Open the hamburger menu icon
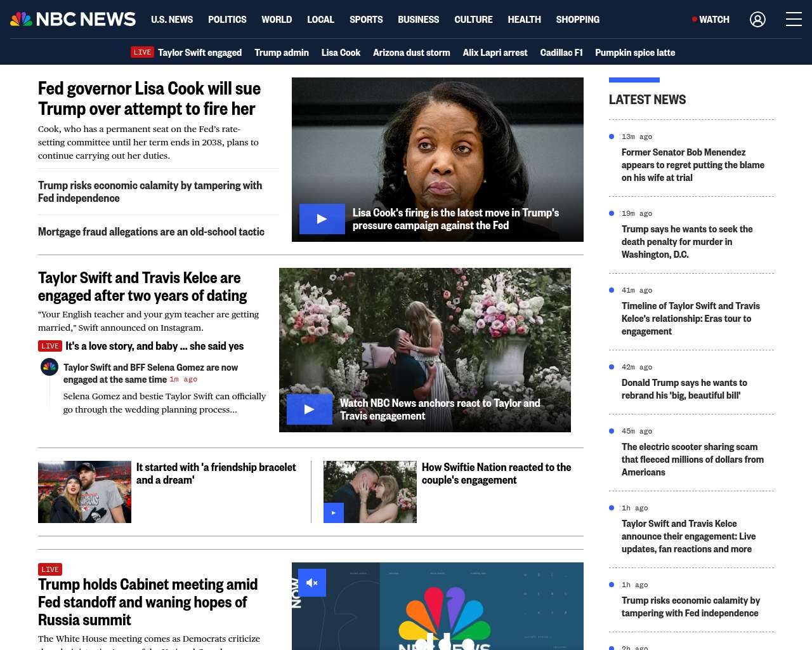The width and height of the screenshot is (812, 650). coord(794,19)
